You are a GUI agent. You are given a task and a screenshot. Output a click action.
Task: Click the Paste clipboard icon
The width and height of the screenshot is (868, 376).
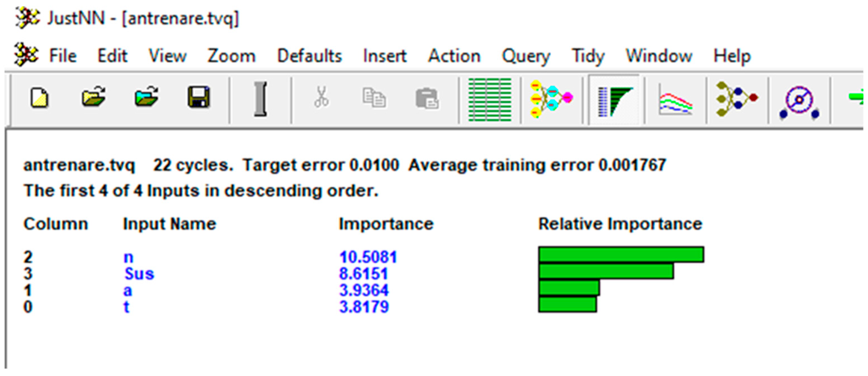[x=427, y=99]
